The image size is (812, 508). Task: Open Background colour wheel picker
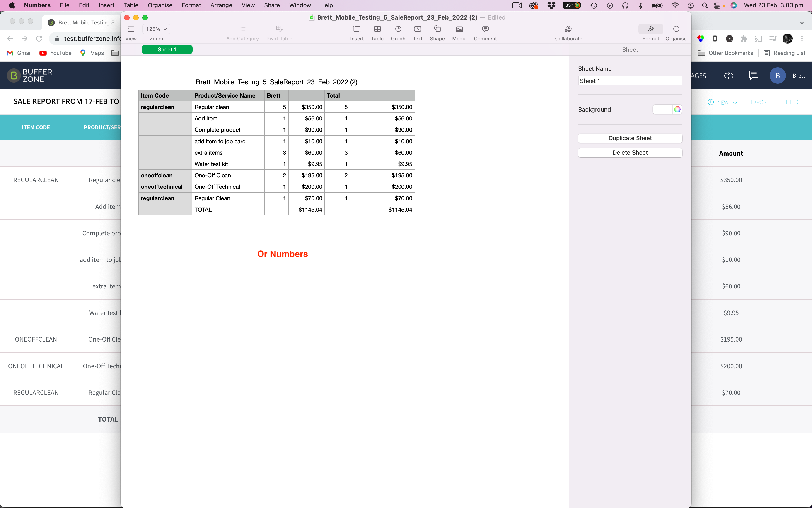pos(677,109)
